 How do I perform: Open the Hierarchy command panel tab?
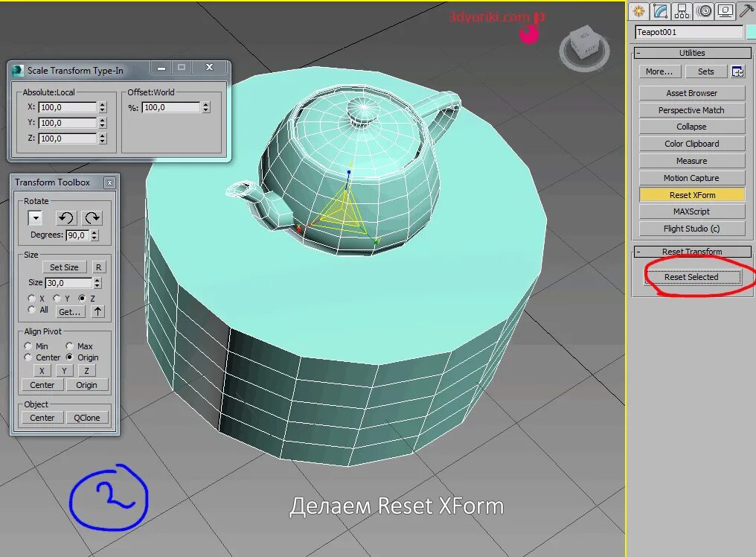click(x=682, y=11)
